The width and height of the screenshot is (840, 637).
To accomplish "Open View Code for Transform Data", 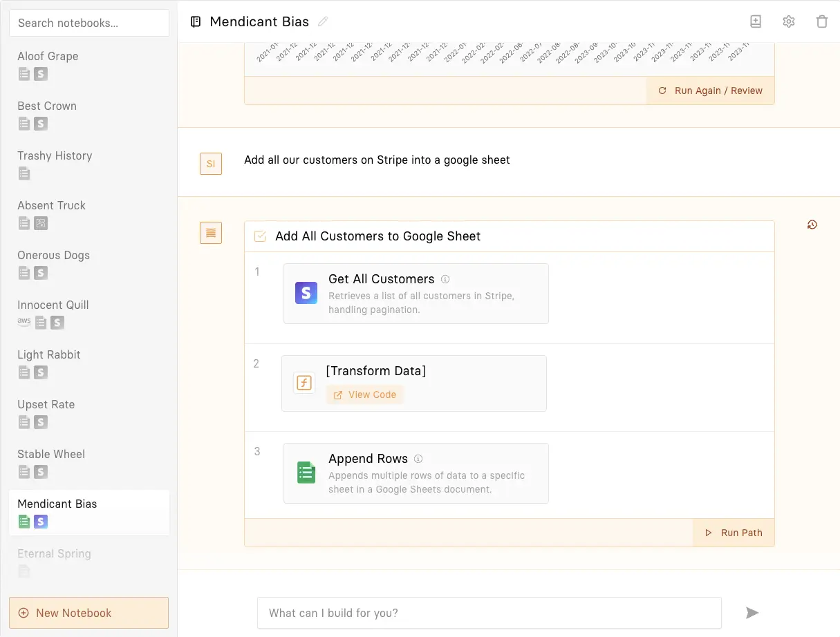I will pyautogui.click(x=365, y=394).
